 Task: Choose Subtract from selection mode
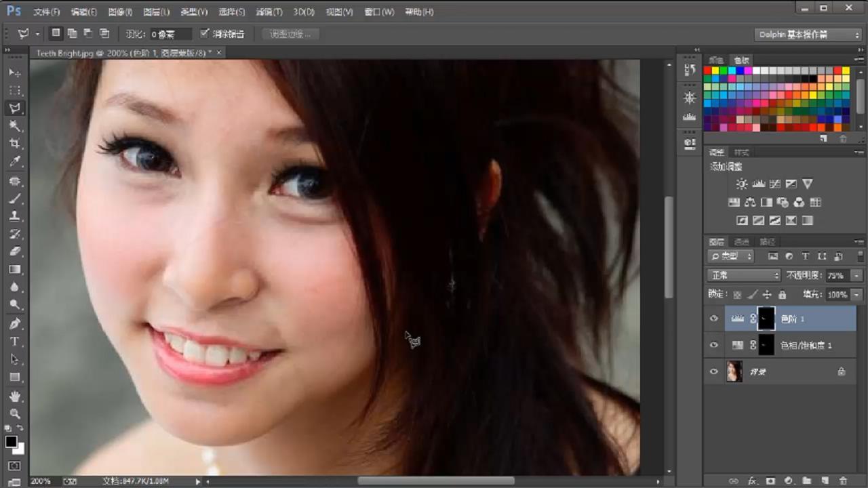pos(88,33)
